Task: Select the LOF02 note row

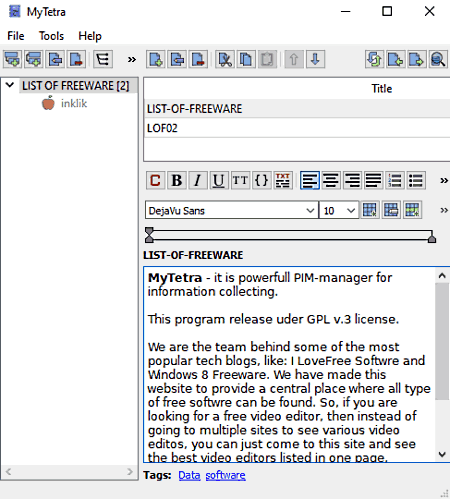Action: tap(297, 128)
